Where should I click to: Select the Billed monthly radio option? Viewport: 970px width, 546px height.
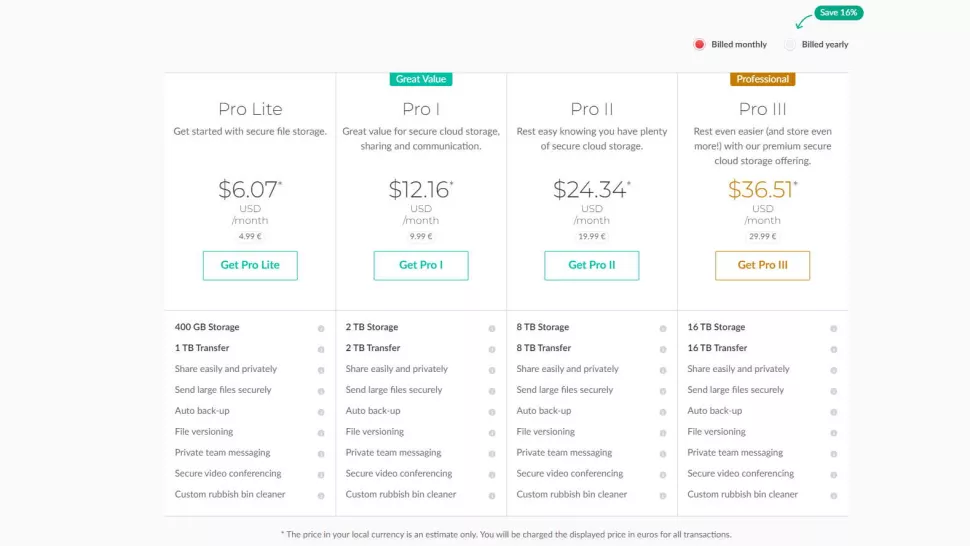(699, 45)
